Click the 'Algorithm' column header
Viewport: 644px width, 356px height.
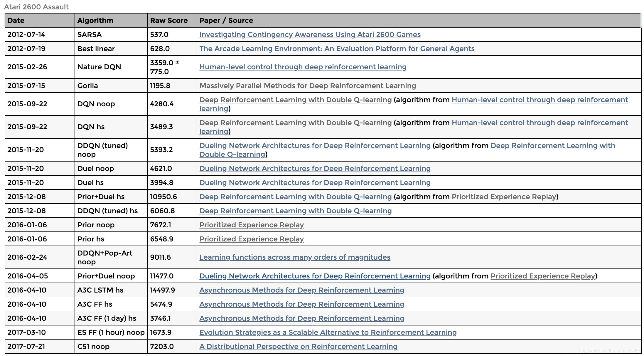(x=111, y=20)
